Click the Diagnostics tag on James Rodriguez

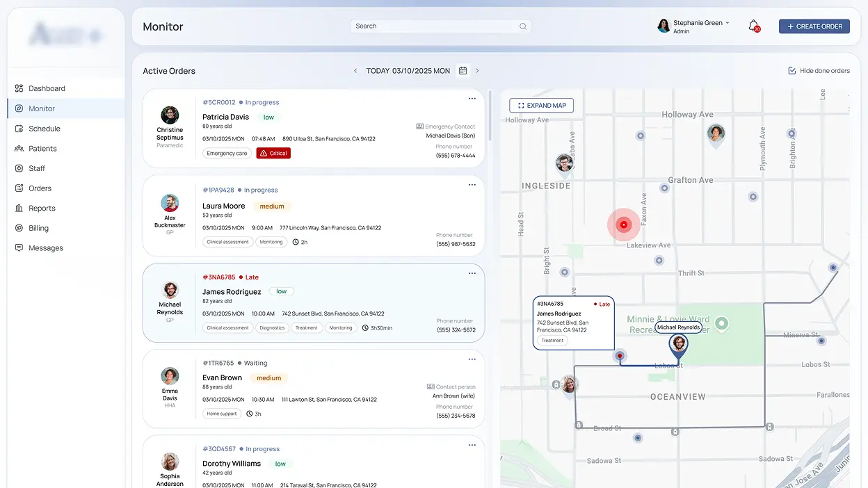[x=272, y=327]
